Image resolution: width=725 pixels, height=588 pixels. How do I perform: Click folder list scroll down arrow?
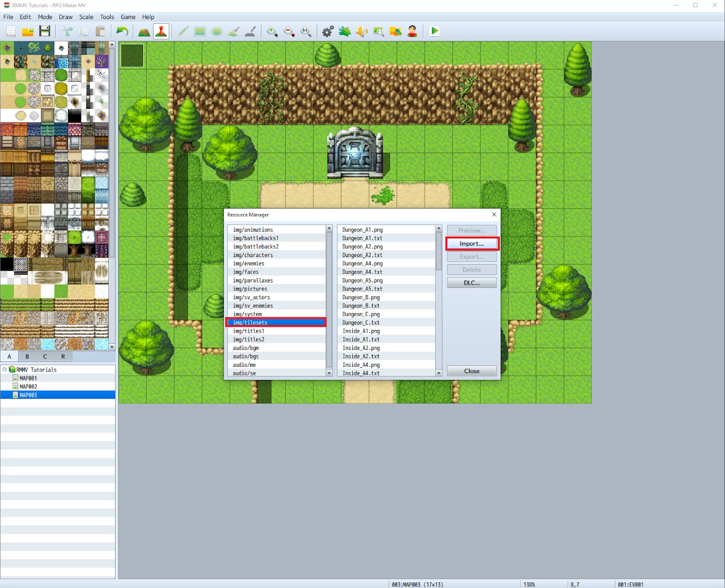329,373
